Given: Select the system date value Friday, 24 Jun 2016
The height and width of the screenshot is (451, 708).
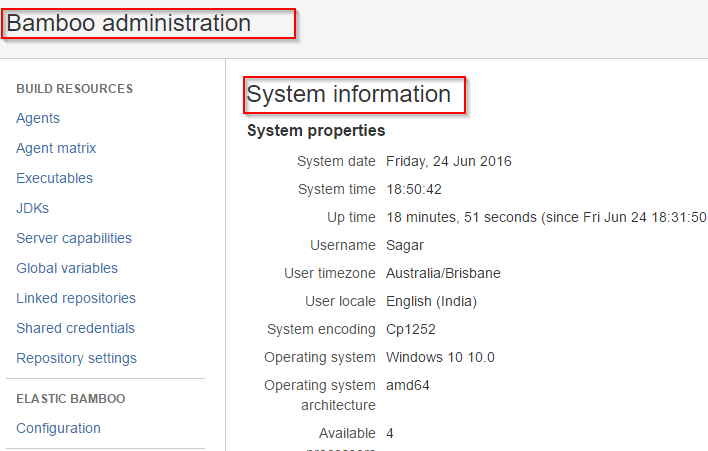Looking at the screenshot, I should tap(449, 162).
